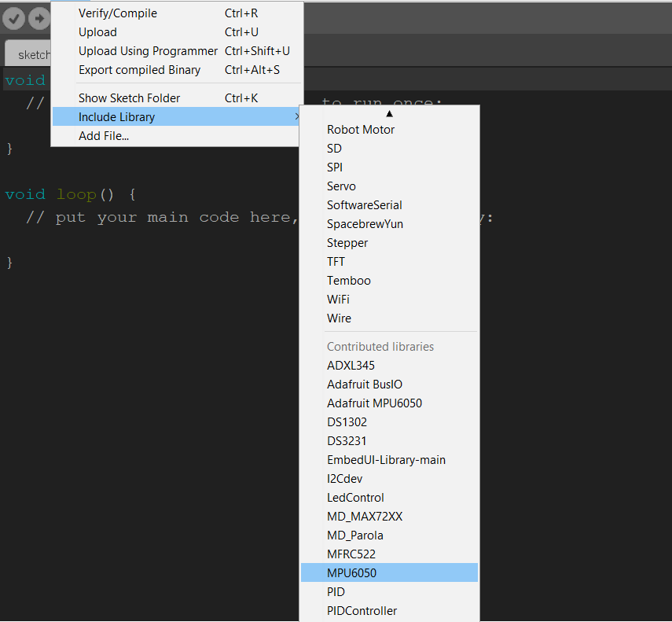Screen dimensions: 672x622
Task: Include the Stepper library
Action: point(389,243)
